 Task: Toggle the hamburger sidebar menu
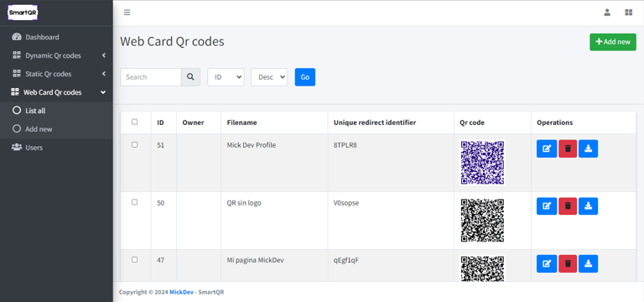pyautogui.click(x=127, y=13)
